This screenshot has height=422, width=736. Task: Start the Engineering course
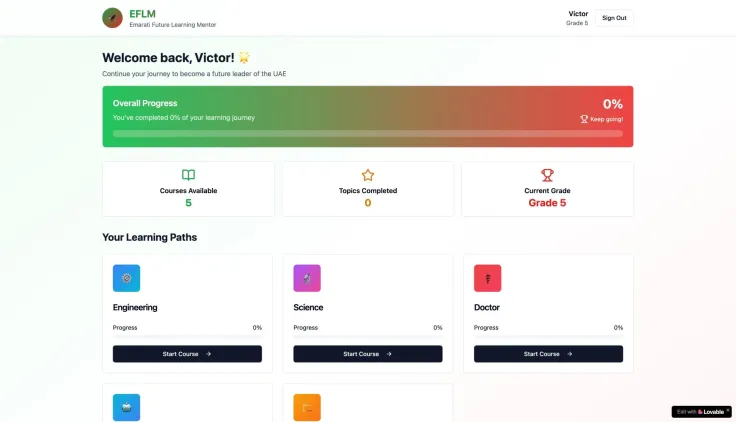[x=187, y=354]
